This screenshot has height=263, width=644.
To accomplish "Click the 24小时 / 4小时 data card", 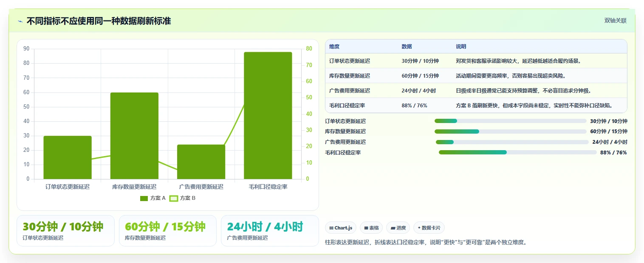I will point(270,231).
